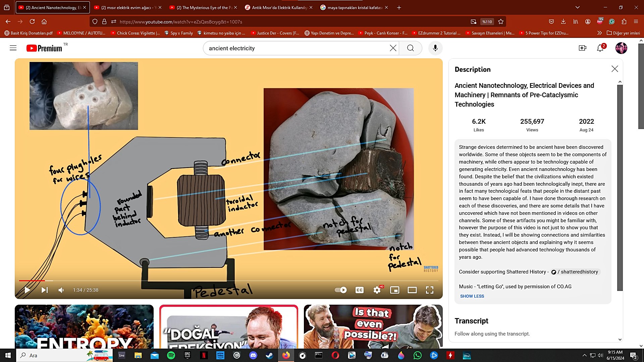
Task: Toggle closed captions on video
Action: point(359,290)
